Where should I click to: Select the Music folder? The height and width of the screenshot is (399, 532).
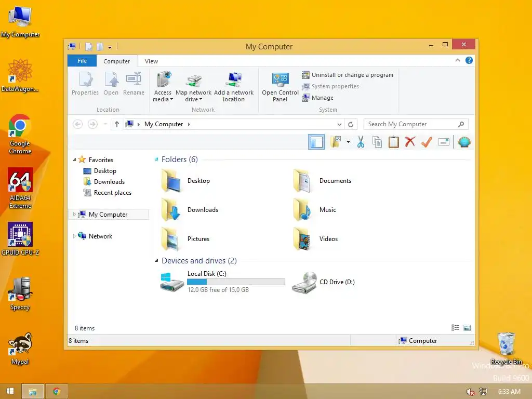coord(314,210)
